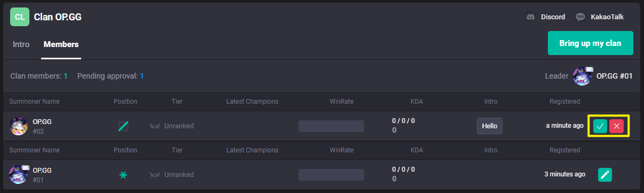Viewport: 644px width, 193px height.
Task: Click OP.GG #01 win rate bar
Action: (x=331, y=174)
